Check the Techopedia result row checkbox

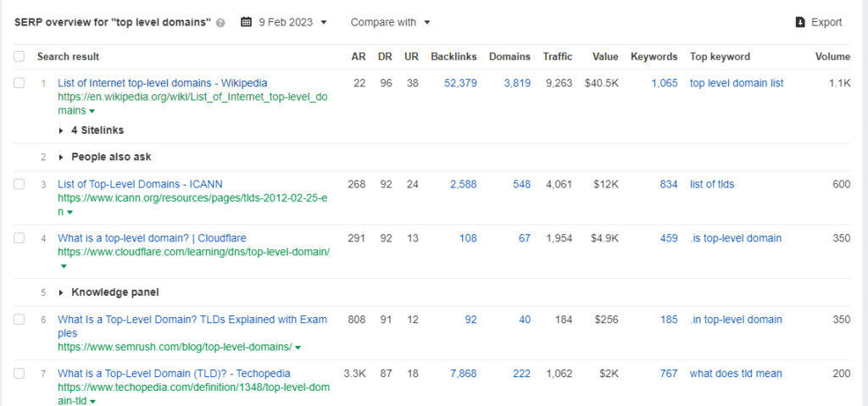[x=19, y=374]
